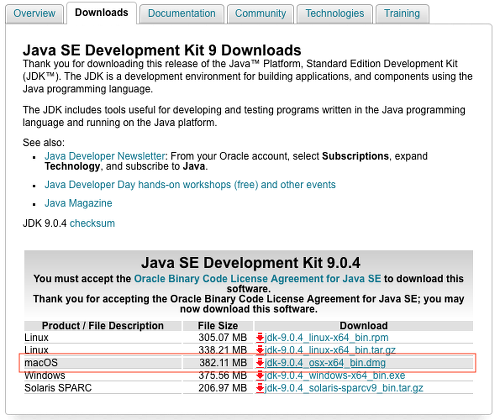Click the red download arrow for linux-x64 tar.gz
Screen dimensions: 500x420
coord(260,350)
